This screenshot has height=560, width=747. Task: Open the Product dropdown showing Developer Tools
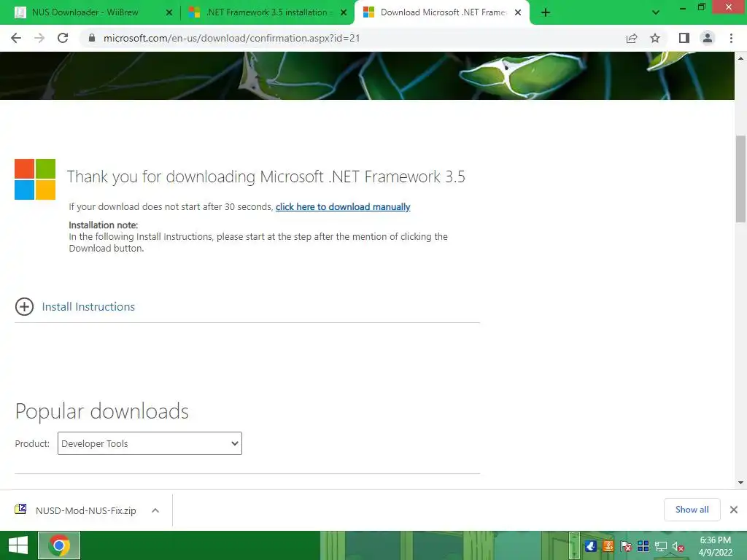tap(150, 443)
